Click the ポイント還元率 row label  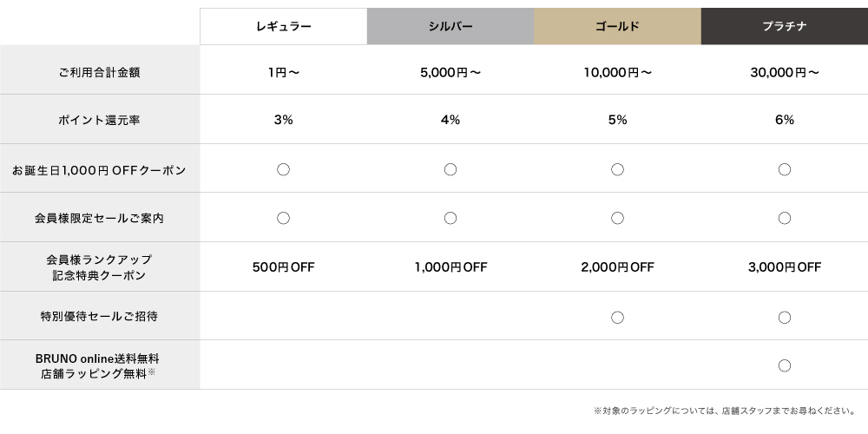point(99,120)
